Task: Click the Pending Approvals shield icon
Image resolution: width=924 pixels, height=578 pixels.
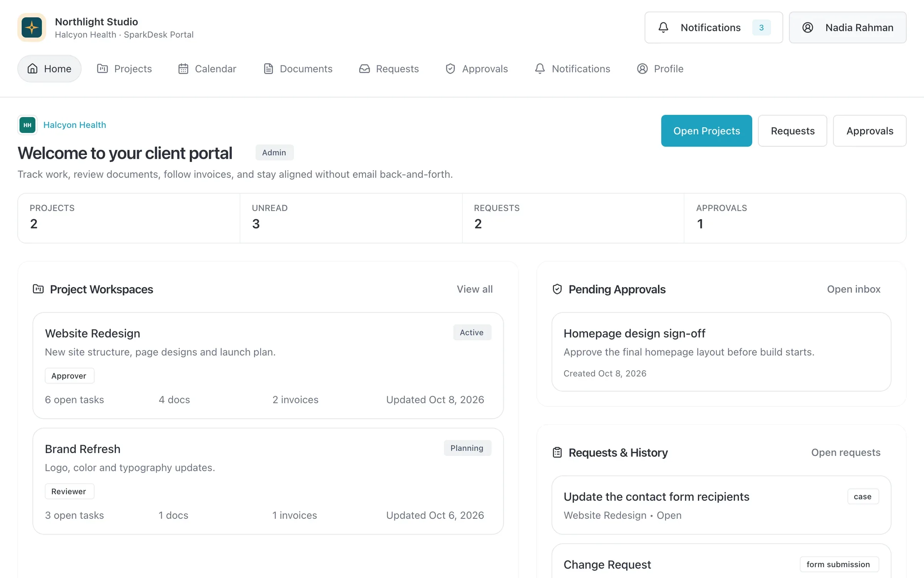Action: tap(557, 289)
